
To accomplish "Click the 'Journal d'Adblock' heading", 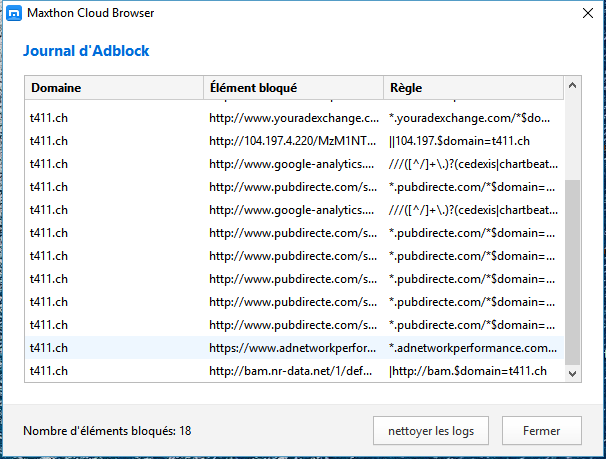I will tap(86, 51).
